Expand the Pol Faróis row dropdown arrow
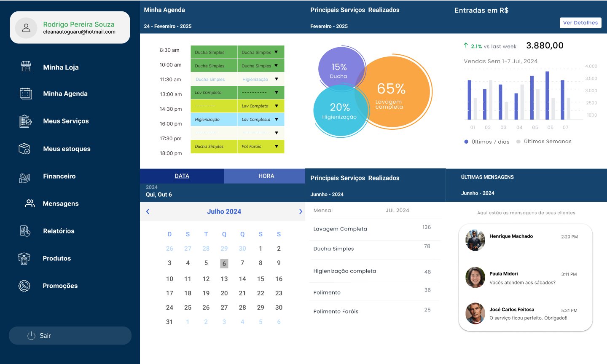Screen dimensions: 607x364 pyautogui.click(x=276, y=146)
